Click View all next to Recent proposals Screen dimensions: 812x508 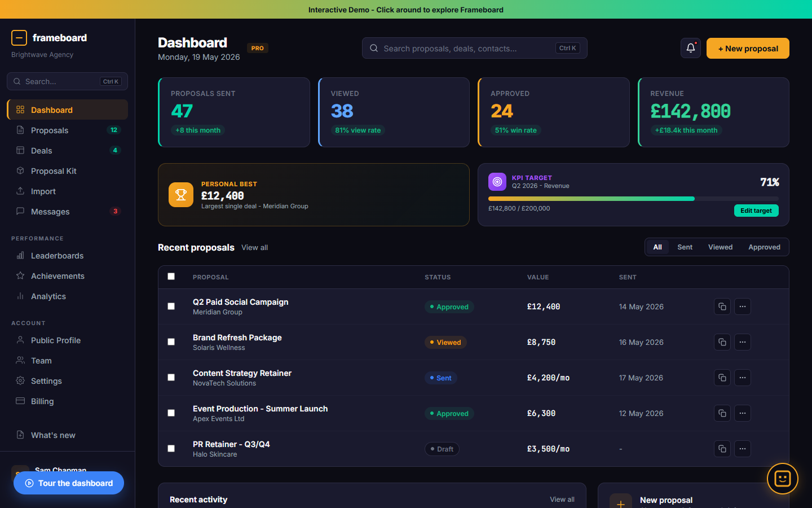pyautogui.click(x=255, y=248)
